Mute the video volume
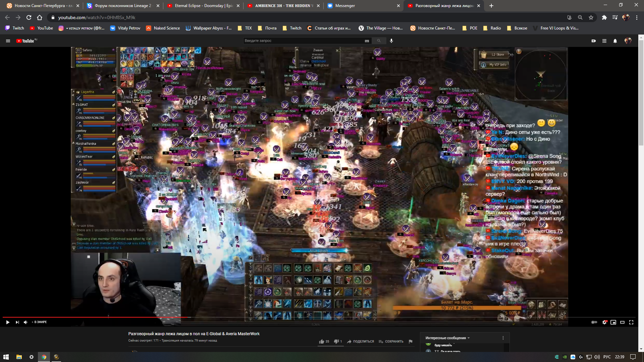This screenshot has height=362, width=644. pyautogui.click(x=25, y=322)
